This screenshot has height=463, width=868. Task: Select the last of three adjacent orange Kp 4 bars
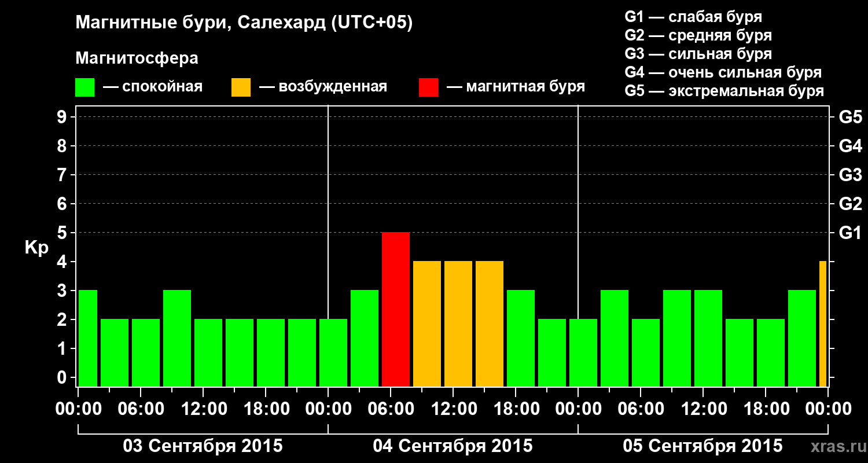point(490,324)
